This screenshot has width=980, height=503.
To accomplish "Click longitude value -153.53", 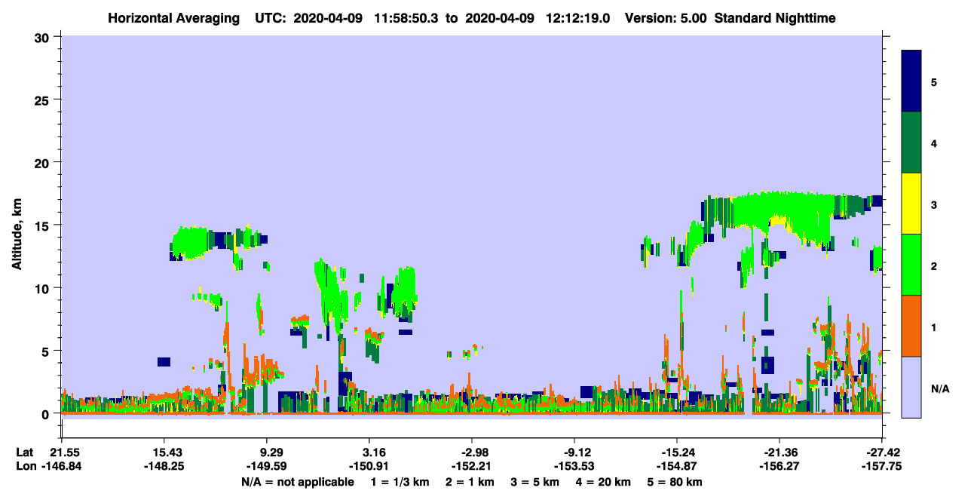I will [x=574, y=467].
